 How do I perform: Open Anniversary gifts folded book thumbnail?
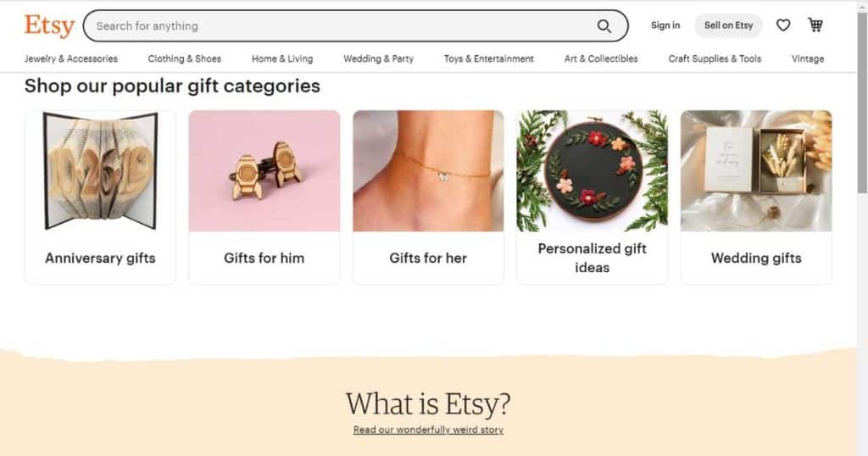100,170
